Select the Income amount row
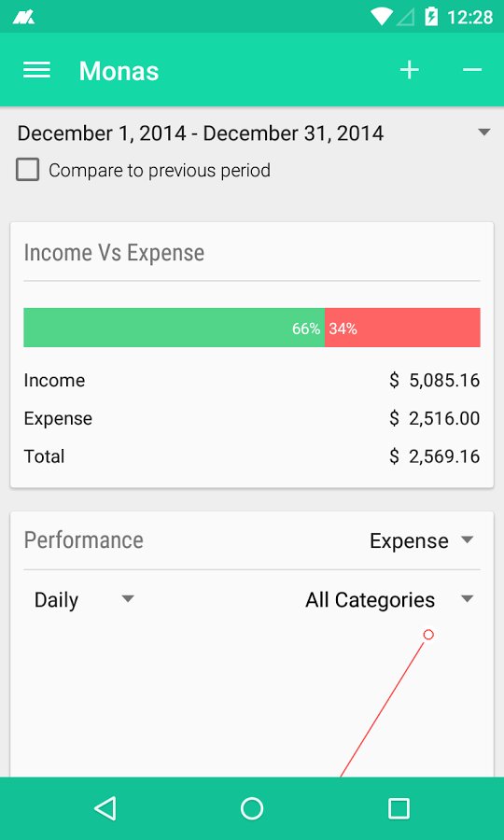 [x=252, y=381]
